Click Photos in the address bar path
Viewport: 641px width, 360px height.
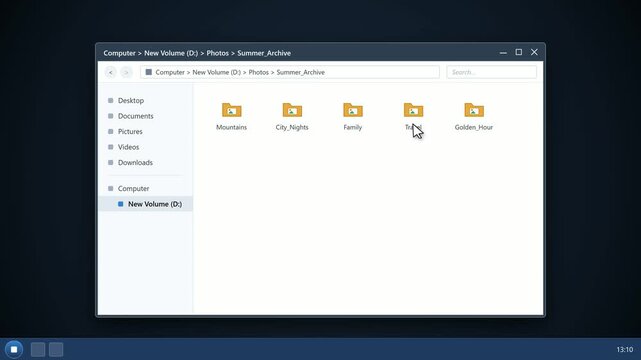click(x=259, y=72)
